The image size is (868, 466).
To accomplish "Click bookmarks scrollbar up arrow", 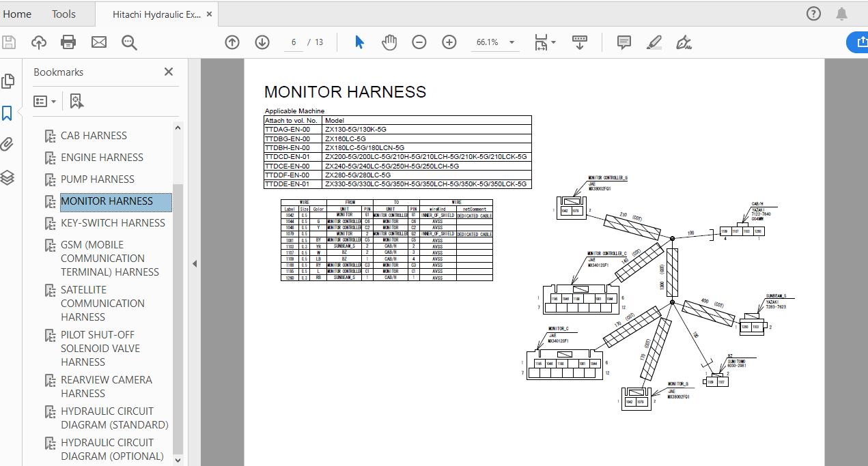I will (x=178, y=128).
